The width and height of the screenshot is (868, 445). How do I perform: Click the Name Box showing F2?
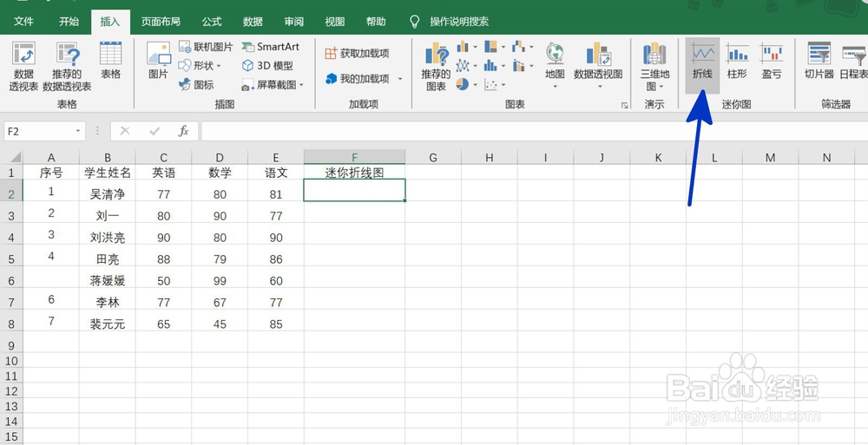point(37,131)
